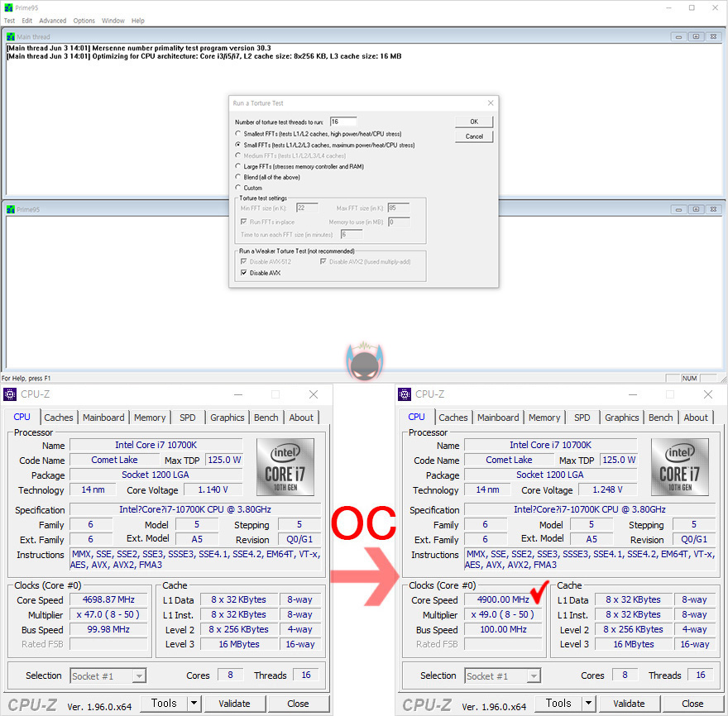Image resolution: width=728 pixels, height=716 pixels.
Task: Click OK in the Torture Test dialog
Action: click(x=474, y=122)
